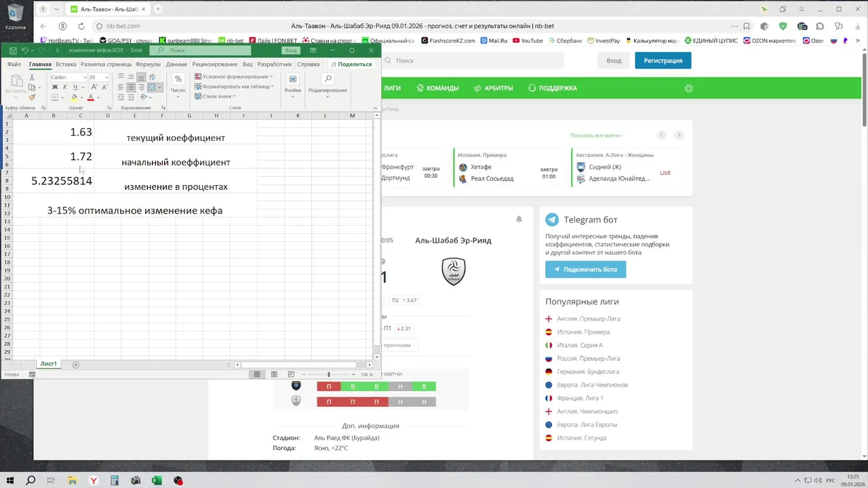Decrease font size in Excel ribbon

click(x=104, y=87)
